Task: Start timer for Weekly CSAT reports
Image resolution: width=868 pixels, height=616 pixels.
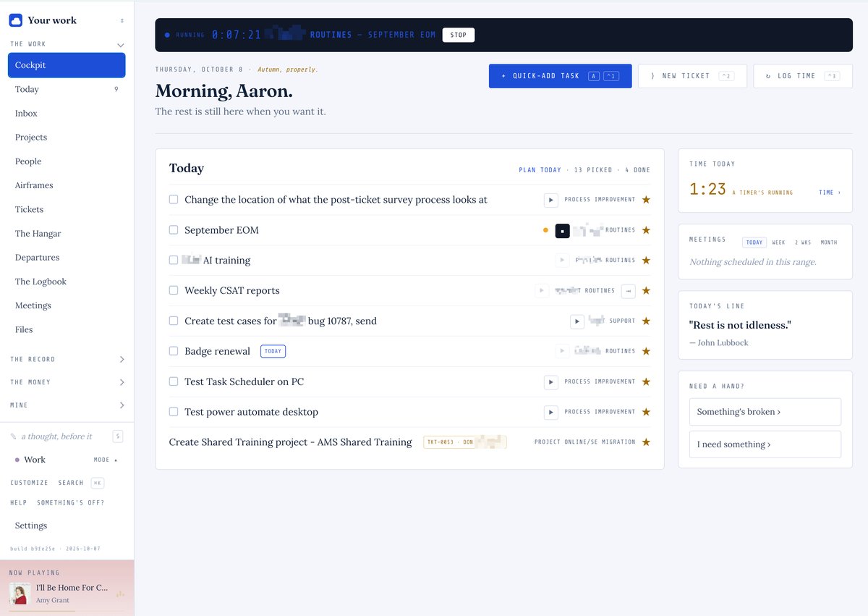Action: pos(542,290)
